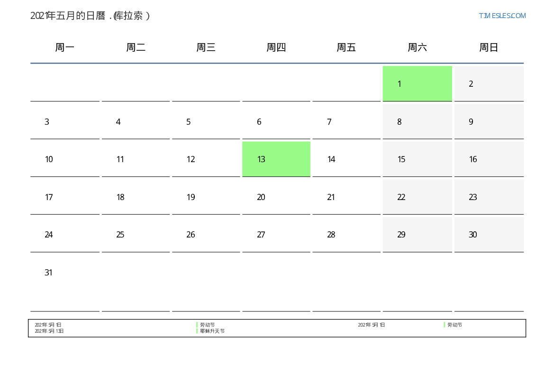This screenshot has width=554, height=392.
Task: Click the green holiday cell for day 1
Action: coord(417,83)
